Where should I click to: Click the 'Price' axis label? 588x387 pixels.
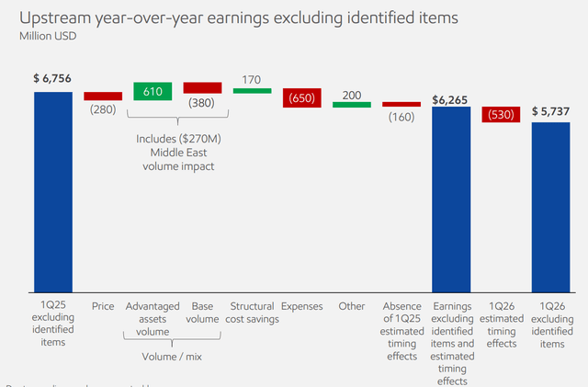103,306
